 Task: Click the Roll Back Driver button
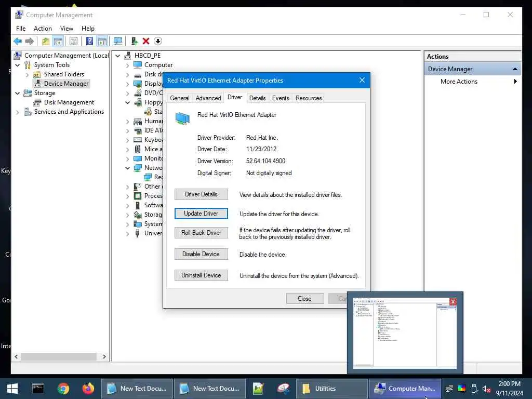coord(201,233)
